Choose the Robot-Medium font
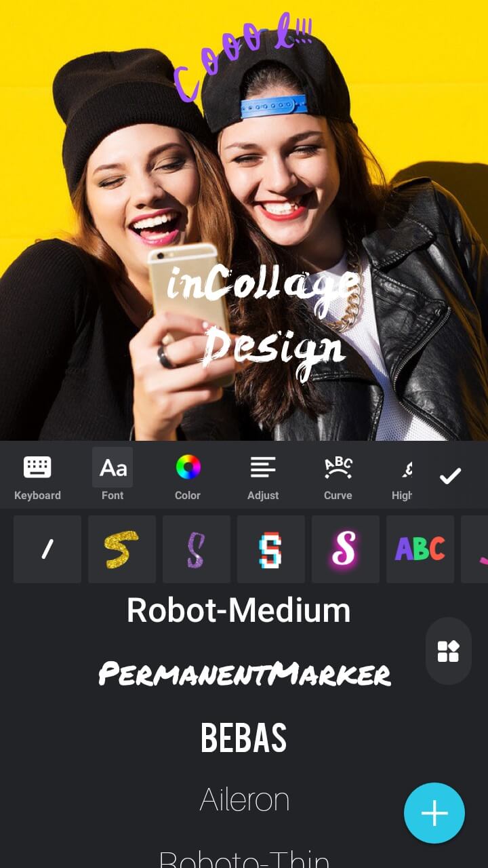The image size is (488, 868). (x=239, y=610)
